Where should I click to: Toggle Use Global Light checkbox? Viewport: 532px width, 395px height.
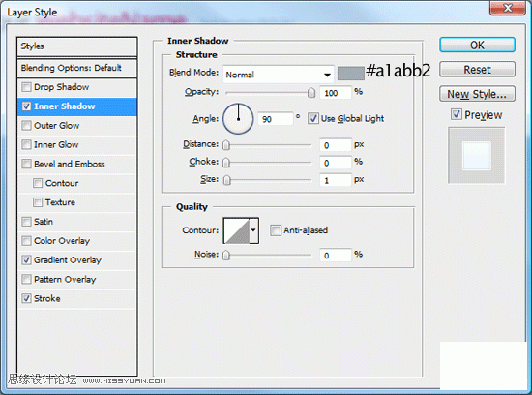313,118
